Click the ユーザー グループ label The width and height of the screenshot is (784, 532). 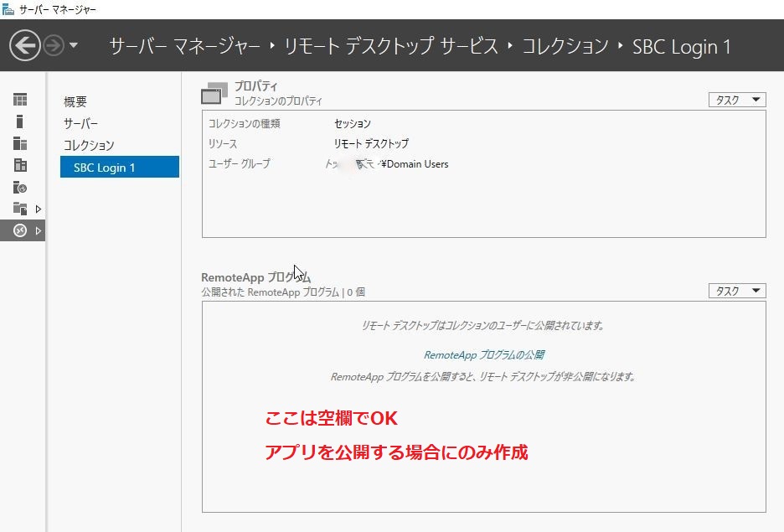[x=239, y=163]
